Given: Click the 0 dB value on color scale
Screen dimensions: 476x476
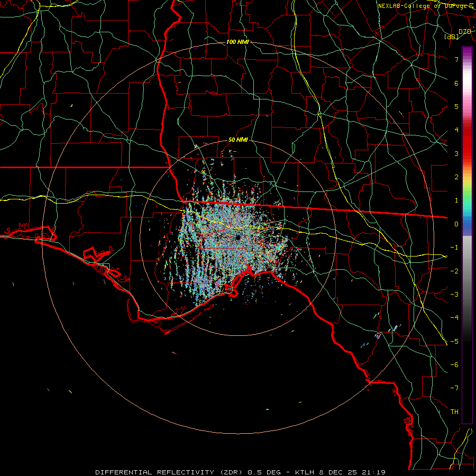Looking at the screenshot, I should coord(456,224).
